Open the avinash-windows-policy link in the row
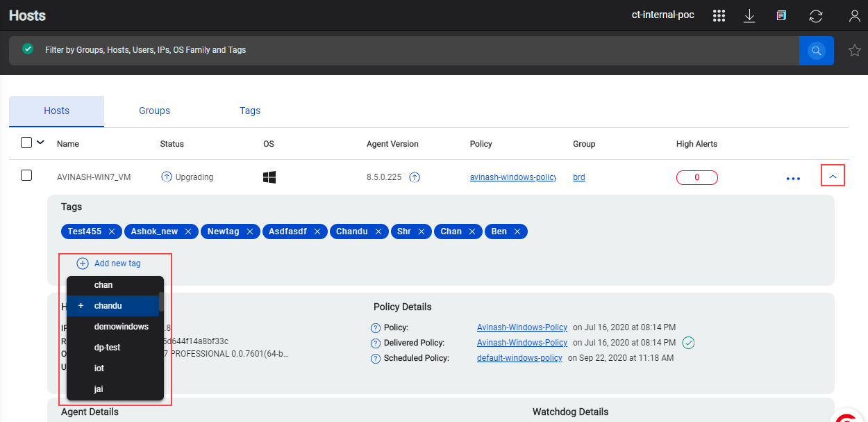 coord(513,177)
